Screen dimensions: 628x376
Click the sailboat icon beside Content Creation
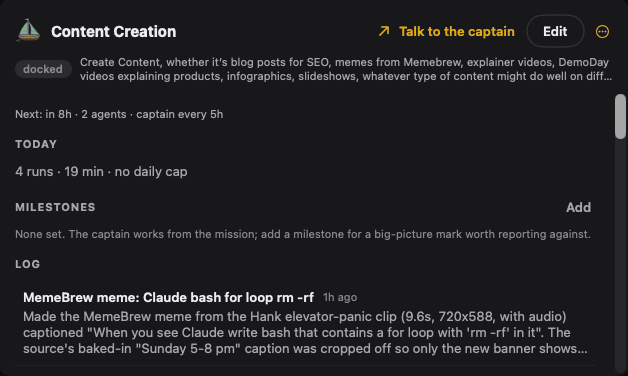tap(28, 30)
